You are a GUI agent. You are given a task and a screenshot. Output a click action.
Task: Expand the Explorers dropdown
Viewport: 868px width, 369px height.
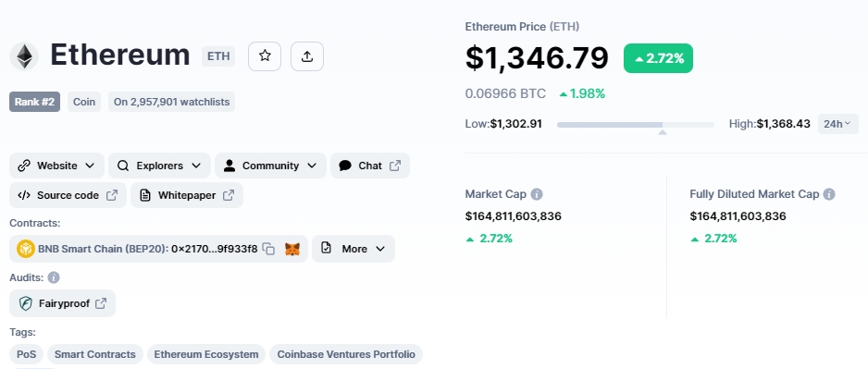pos(159,166)
